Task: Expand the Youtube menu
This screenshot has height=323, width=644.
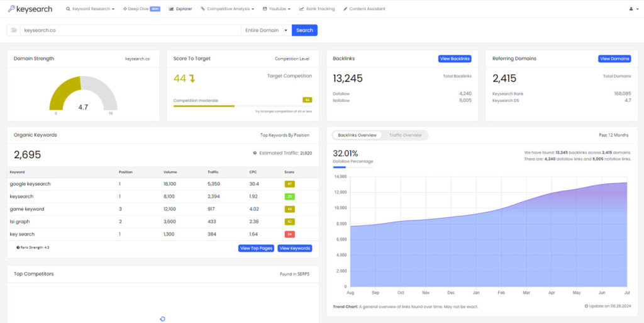Action: pyautogui.click(x=277, y=9)
